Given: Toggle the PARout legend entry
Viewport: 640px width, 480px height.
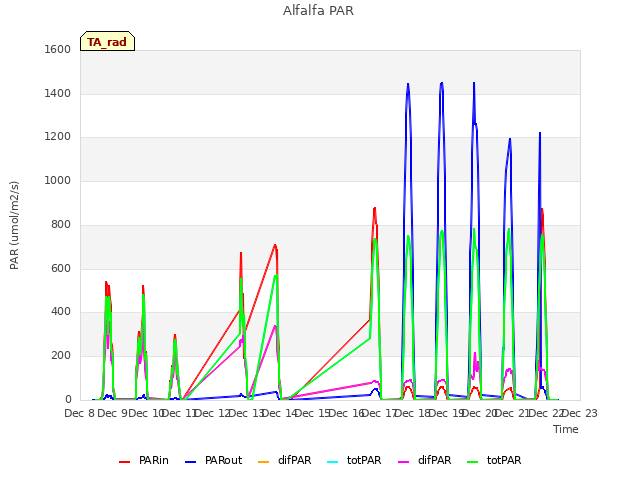Looking at the screenshot, I should tap(213, 460).
